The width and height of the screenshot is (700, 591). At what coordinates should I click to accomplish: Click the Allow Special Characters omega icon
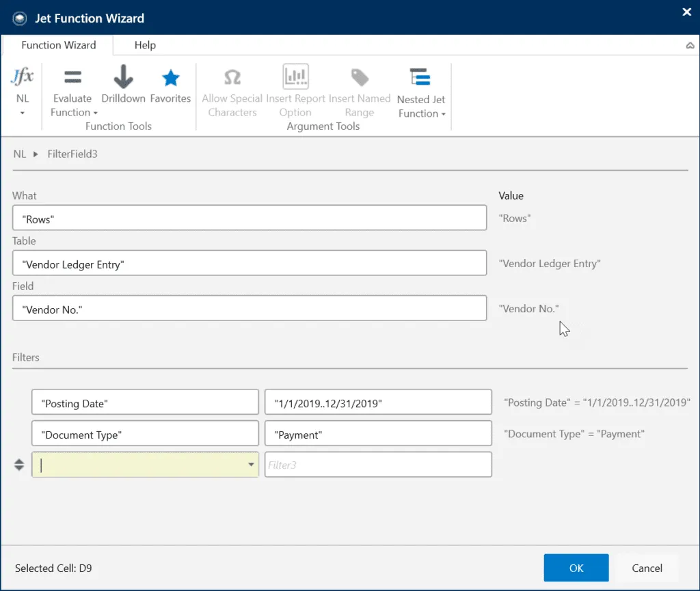pyautogui.click(x=232, y=77)
